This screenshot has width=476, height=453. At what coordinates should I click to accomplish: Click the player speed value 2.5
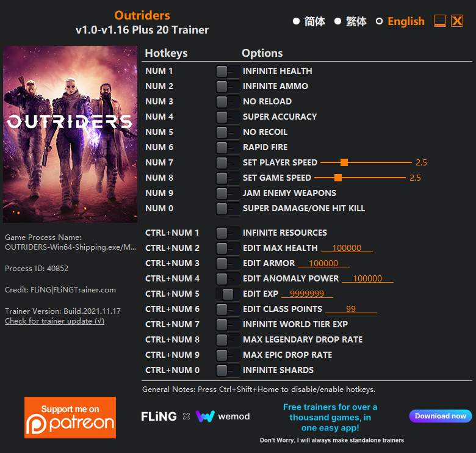point(421,163)
